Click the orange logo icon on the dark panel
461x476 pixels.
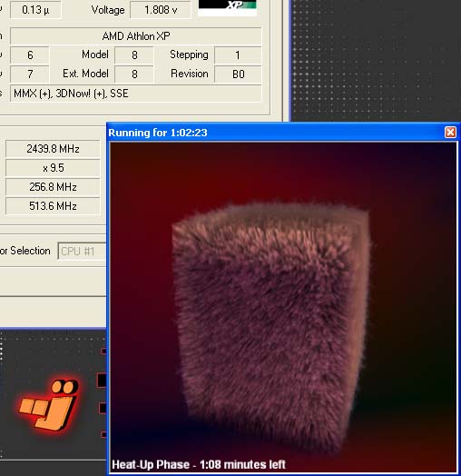click(48, 404)
